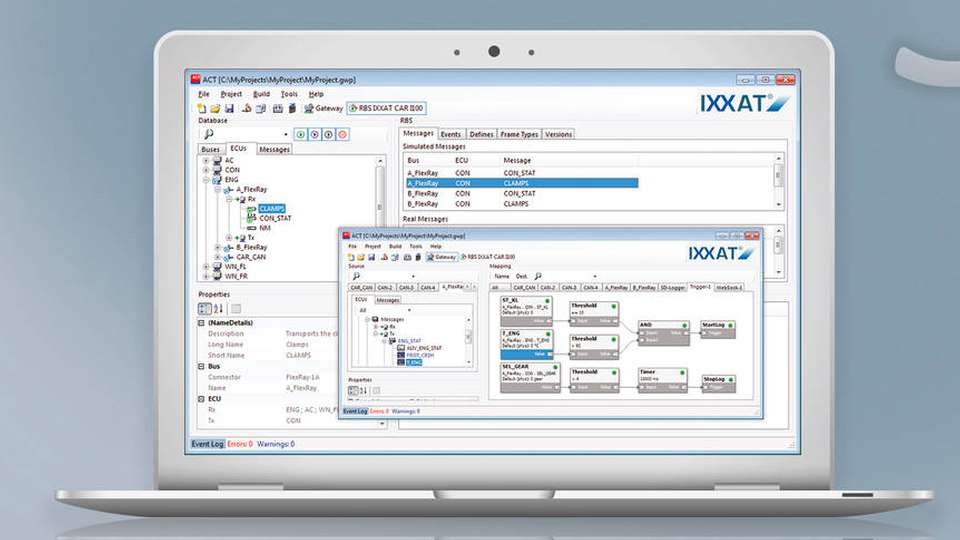Select the ST_XL signal node in Mapping
The height and width of the screenshot is (540, 960).
[x=526, y=311]
